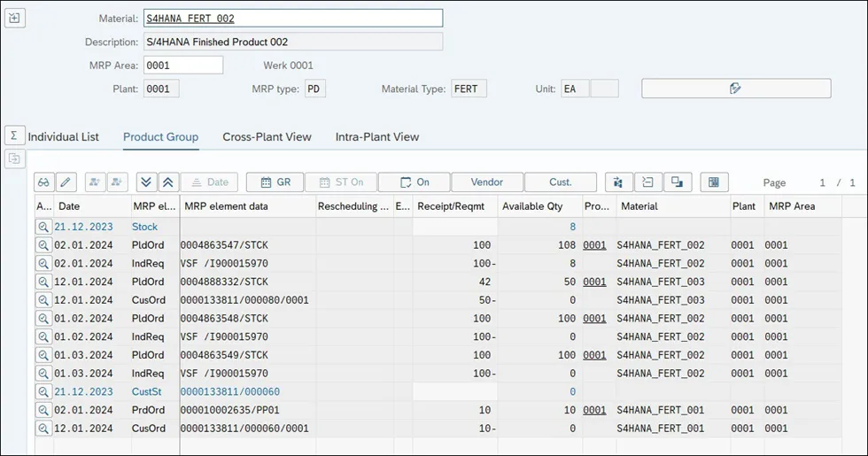Click the Stock row available quantity 8

coord(572,227)
